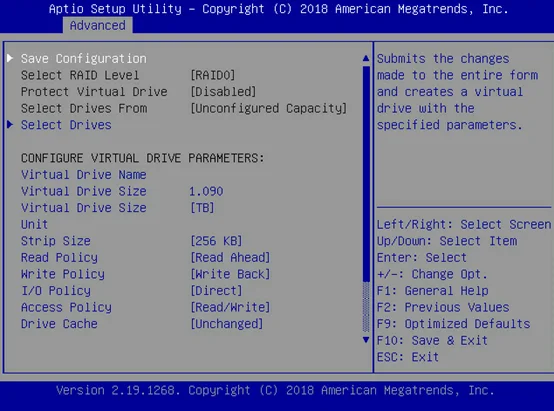Click the Aptio Setup Utility title text

point(278,8)
